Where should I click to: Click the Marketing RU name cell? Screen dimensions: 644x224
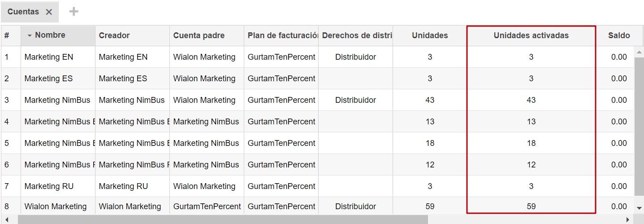(48, 186)
